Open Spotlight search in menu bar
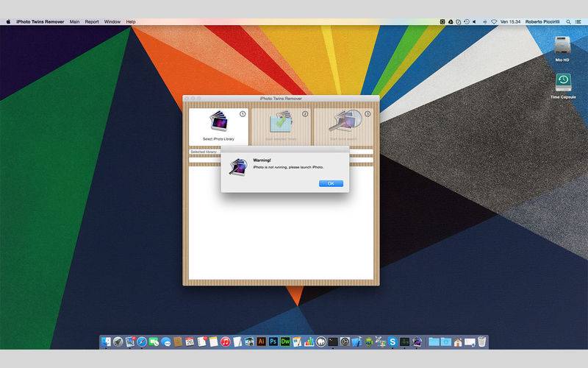This screenshot has height=368, width=588. tap(568, 22)
